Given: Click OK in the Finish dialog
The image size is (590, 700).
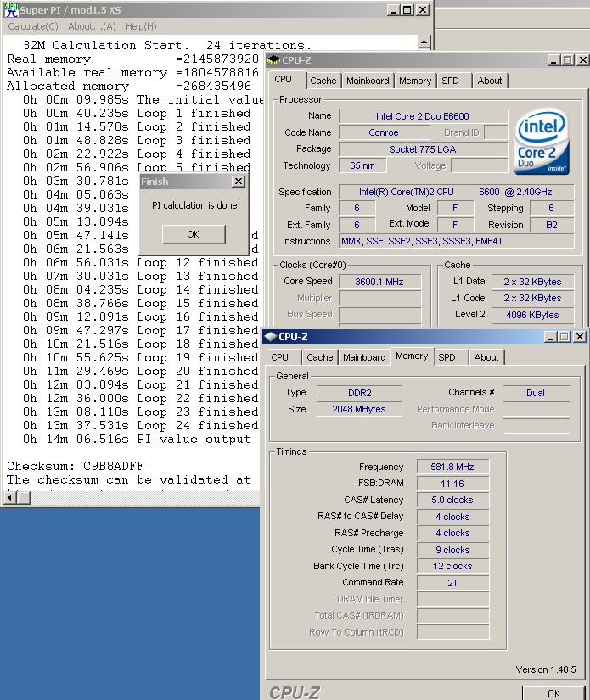Looking at the screenshot, I should (x=194, y=234).
